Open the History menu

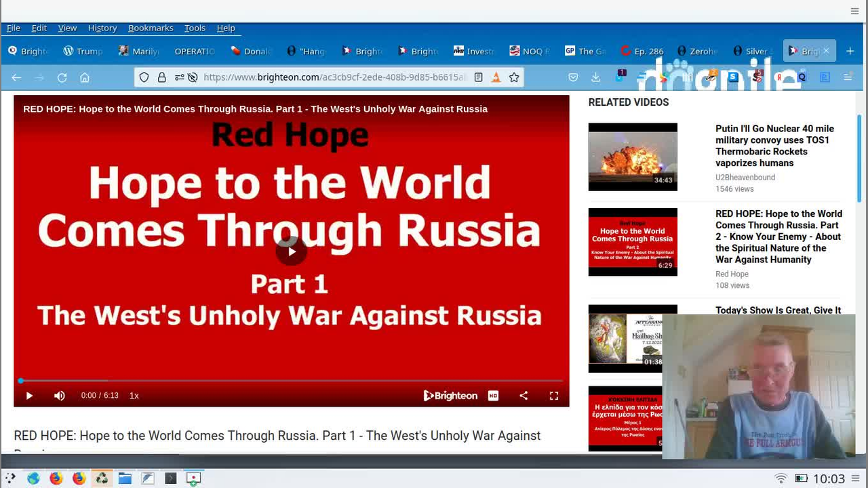pos(102,28)
